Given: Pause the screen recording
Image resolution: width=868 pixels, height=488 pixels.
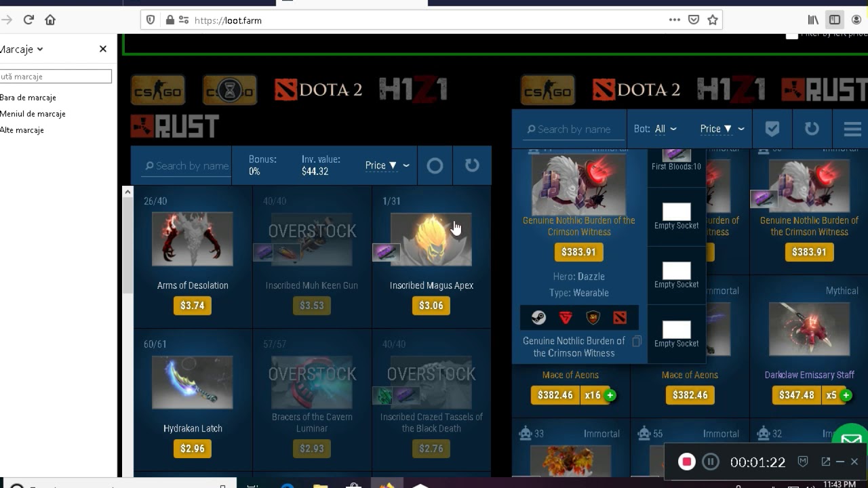Looking at the screenshot, I should (711, 462).
